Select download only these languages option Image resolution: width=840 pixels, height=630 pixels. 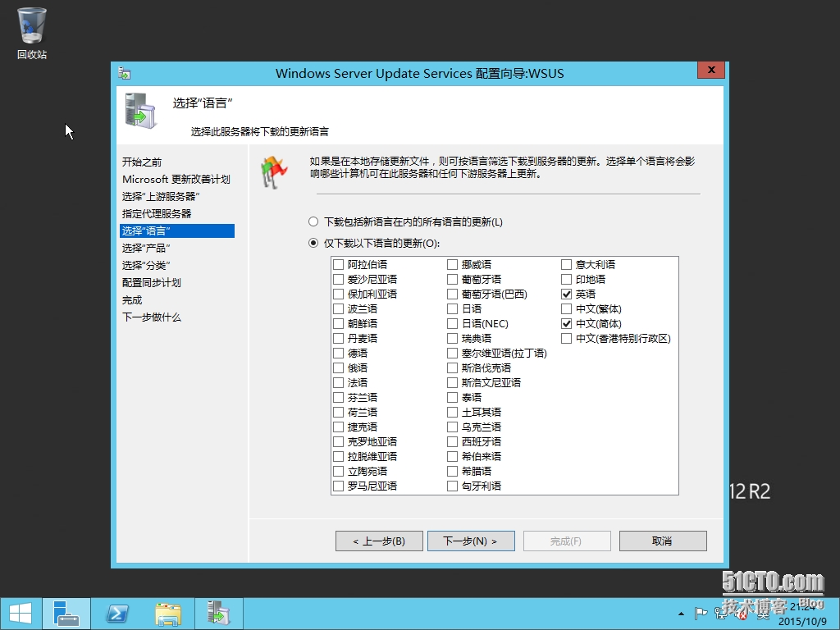pyautogui.click(x=313, y=243)
